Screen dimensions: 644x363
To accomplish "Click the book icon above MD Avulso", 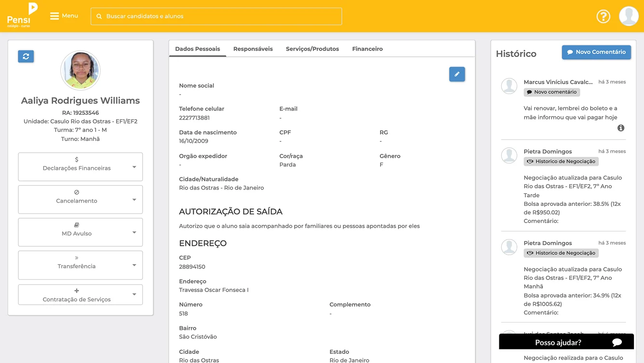I will pos(77,225).
